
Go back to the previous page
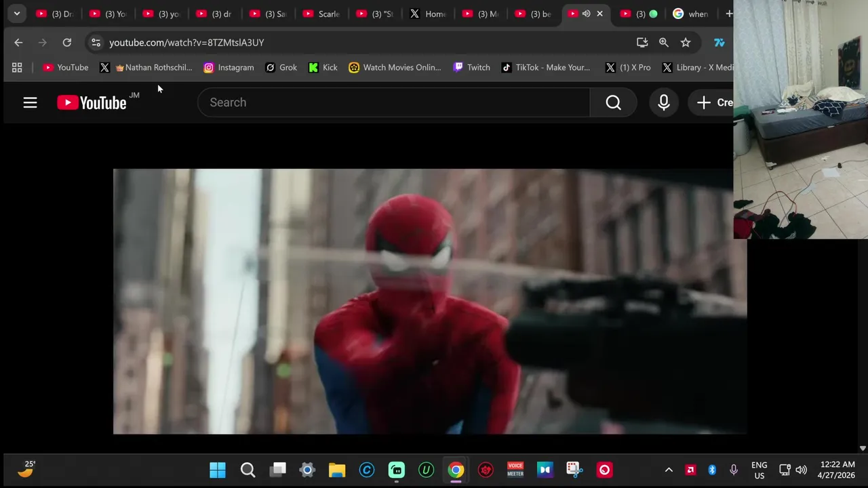(18, 43)
